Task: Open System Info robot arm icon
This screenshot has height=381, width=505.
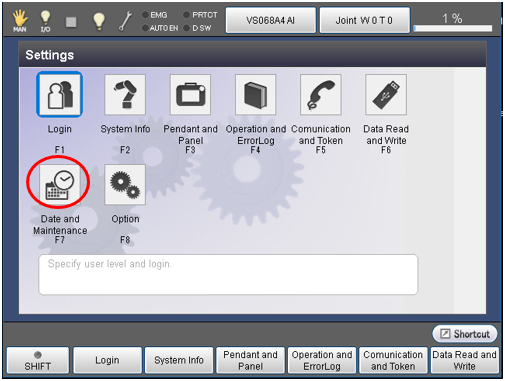Action: click(x=125, y=95)
